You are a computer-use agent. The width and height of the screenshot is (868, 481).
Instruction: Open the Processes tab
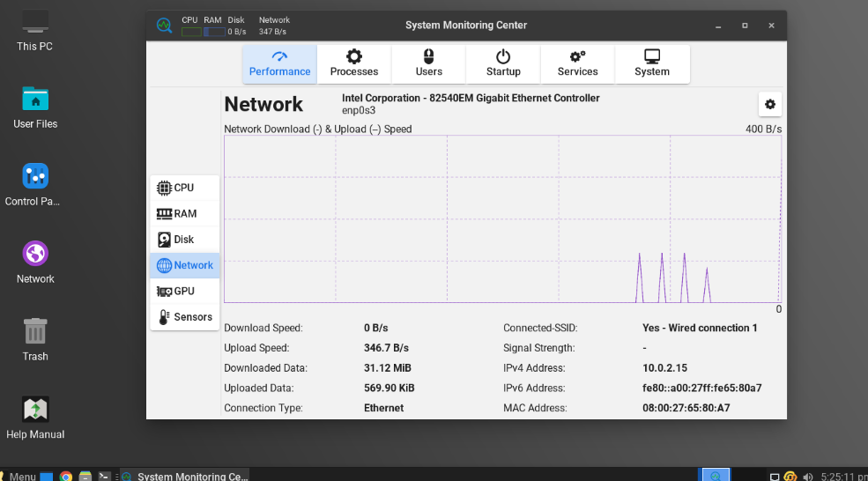[353, 64]
